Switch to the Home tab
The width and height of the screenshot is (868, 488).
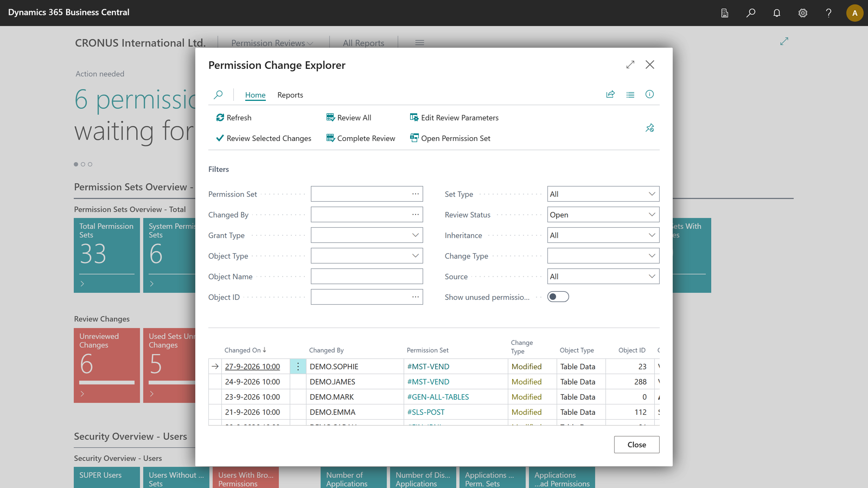(x=256, y=95)
